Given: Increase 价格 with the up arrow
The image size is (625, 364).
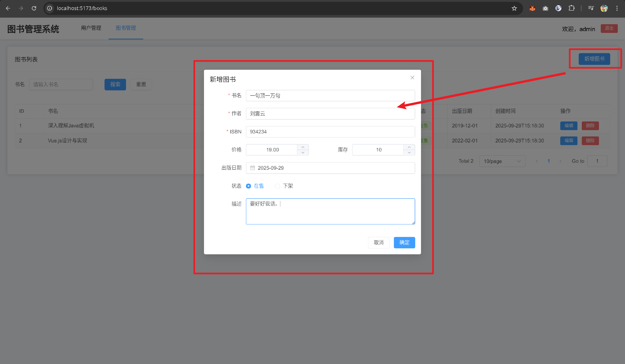Looking at the screenshot, I should 303,147.
